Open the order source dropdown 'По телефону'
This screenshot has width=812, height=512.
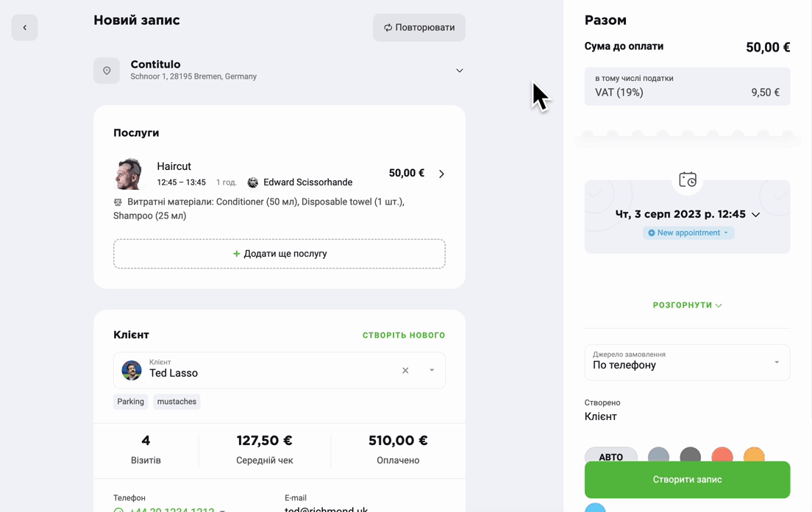(687, 363)
